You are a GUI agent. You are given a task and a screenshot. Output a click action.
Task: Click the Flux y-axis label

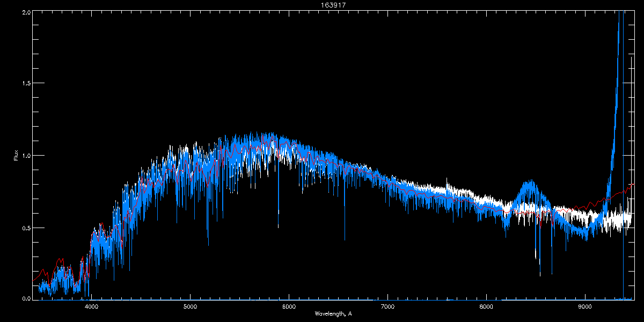click(16, 155)
